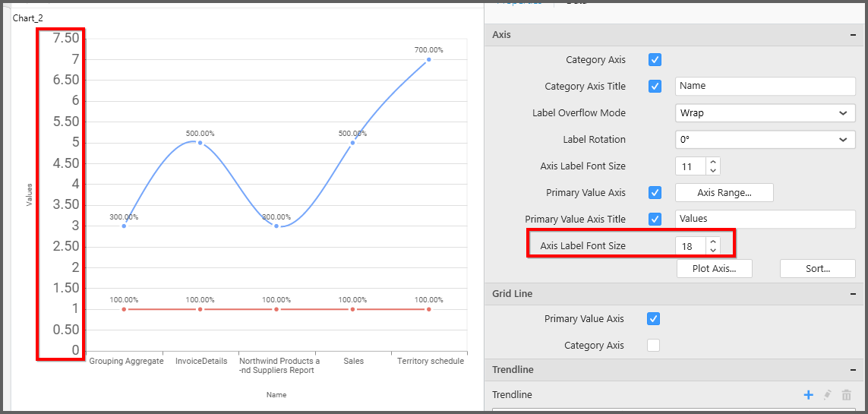This screenshot has height=414, width=868.
Task: Open the Label Rotation dropdown
Action: (765, 140)
